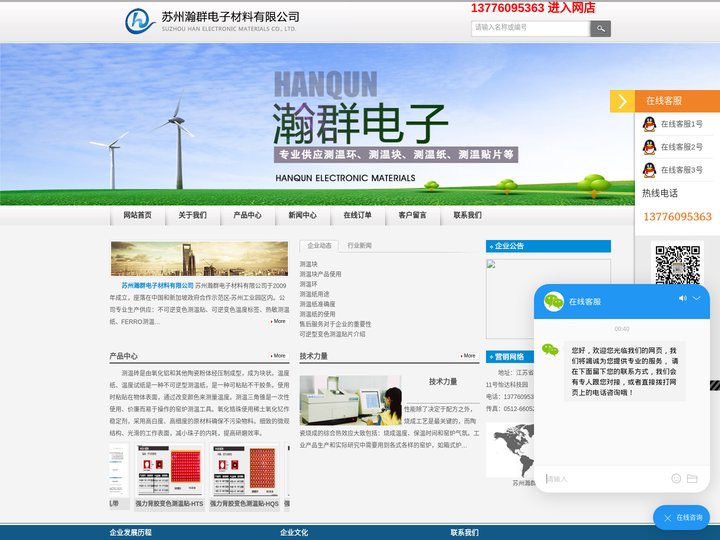
Task: Open news item 可逆型变色测温贴片介绍
Action: [332, 334]
